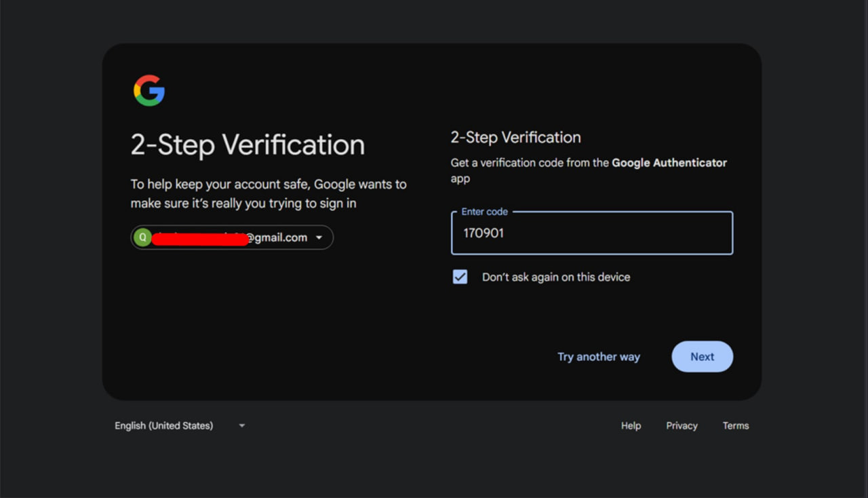Click the Try another way link
Screen dimensions: 868x498
tap(598, 357)
